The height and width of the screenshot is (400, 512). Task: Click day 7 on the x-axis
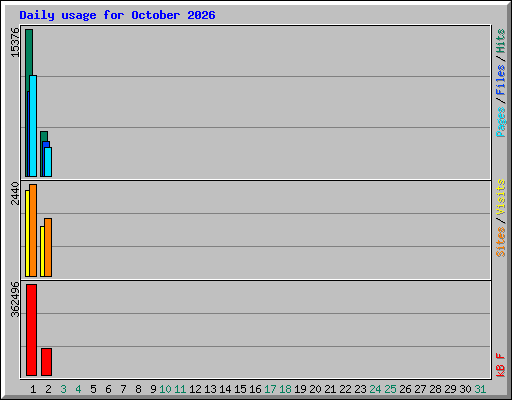[123, 389]
